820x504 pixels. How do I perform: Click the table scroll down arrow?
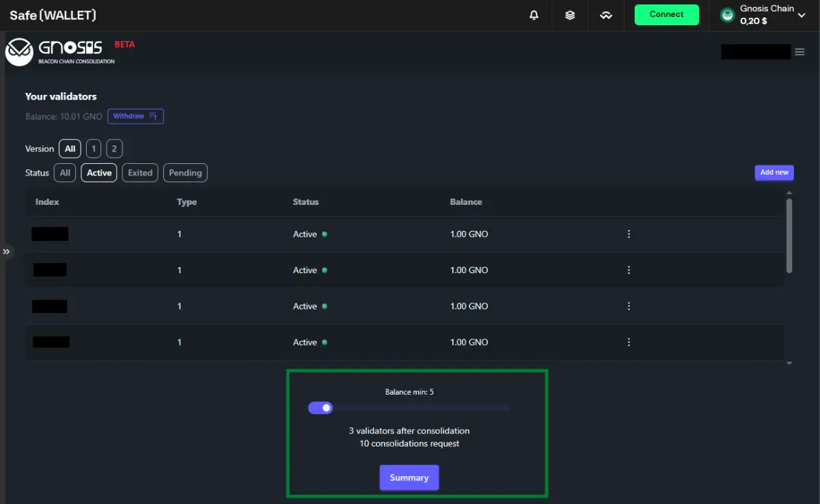[789, 363]
